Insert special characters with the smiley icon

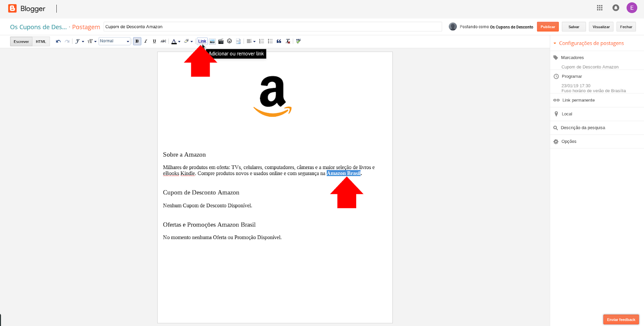[x=229, y=41]
